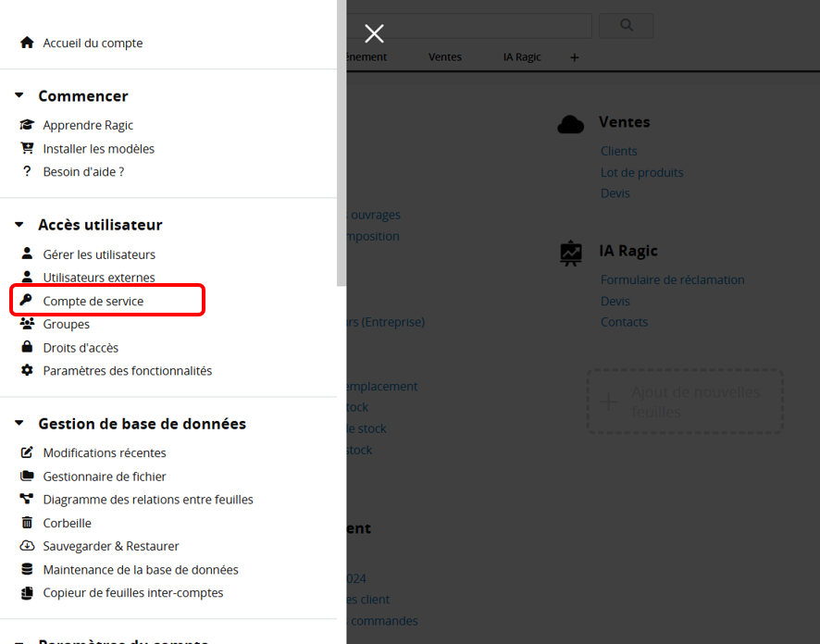This screenshot has height=644, width=820.
Task: Click the home icon beside Accueil du compte
Action: (x=27, y=43)
